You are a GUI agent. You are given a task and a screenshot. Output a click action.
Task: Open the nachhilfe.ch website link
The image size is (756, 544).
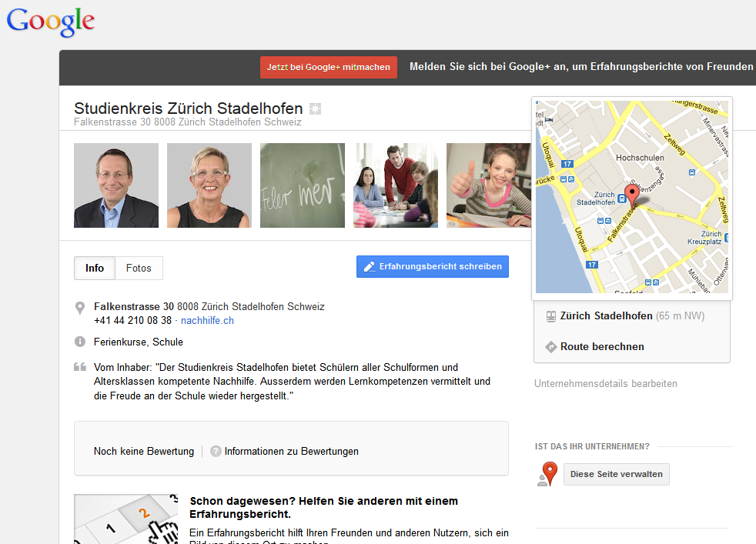click(x=207, y=320)
